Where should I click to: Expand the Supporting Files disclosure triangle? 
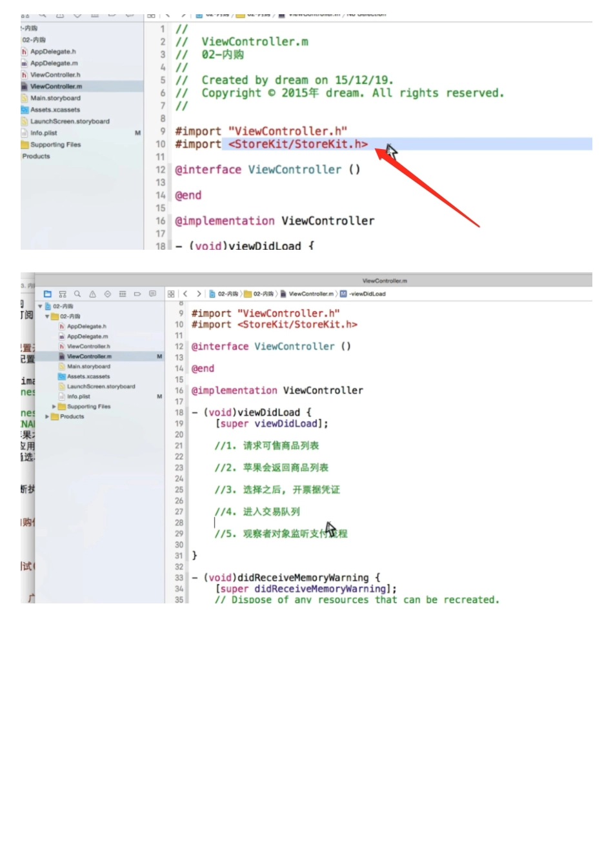tap(54, 407)
